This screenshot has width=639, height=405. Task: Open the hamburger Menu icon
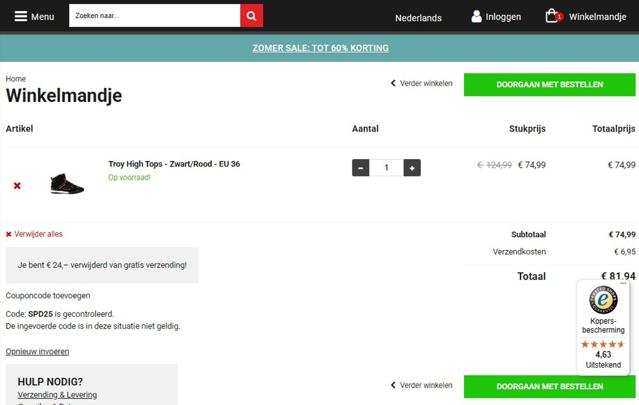click(21, 16)
